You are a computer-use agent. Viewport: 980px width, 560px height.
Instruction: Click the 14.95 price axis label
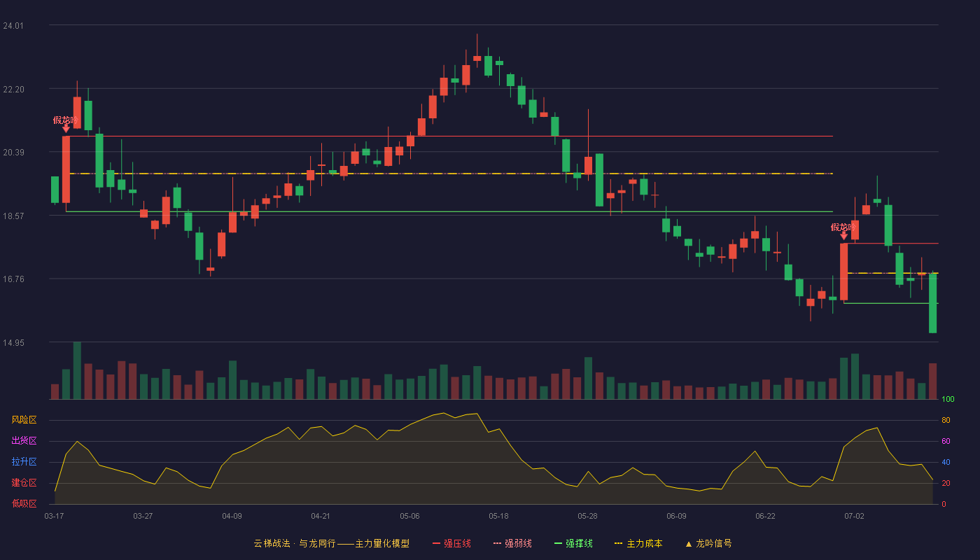(13, 343)
